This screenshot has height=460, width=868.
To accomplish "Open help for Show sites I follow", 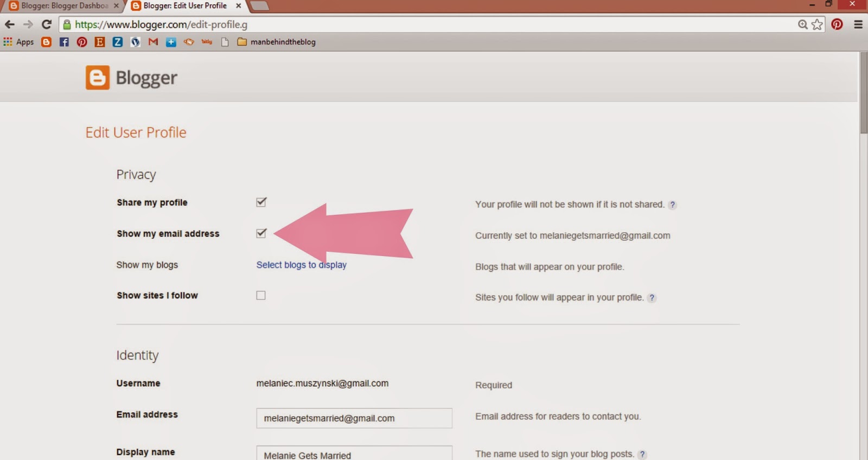I will point(652,298).
